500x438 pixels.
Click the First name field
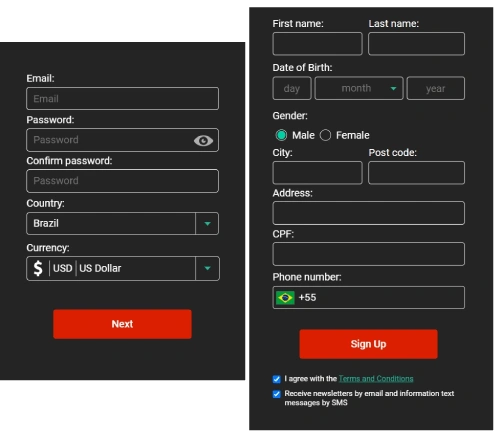(x=317, y=44)
